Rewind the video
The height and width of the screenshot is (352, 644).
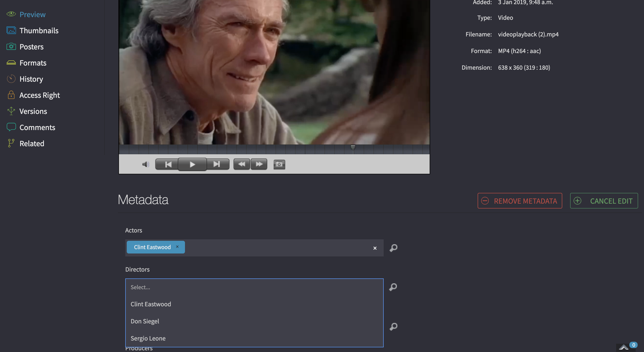[x=241, y=164]
